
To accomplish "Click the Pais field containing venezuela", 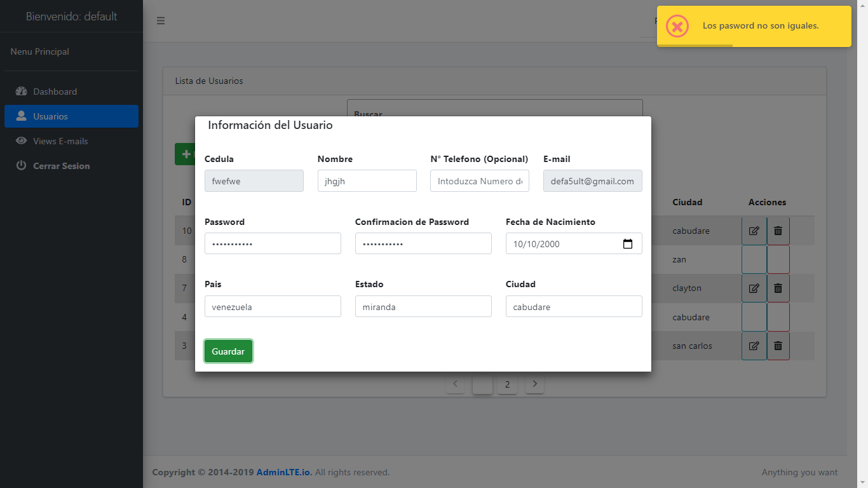I will tap(273, 306).
